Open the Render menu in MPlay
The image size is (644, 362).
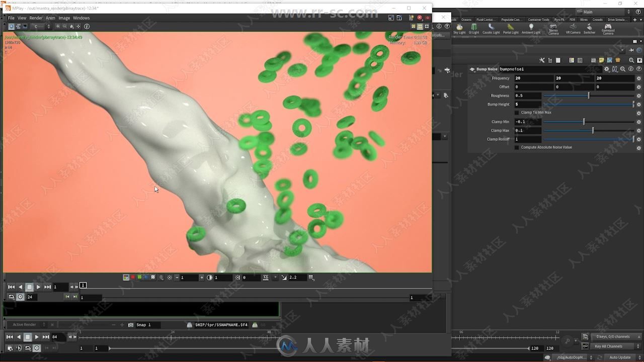tap(36, 18)
